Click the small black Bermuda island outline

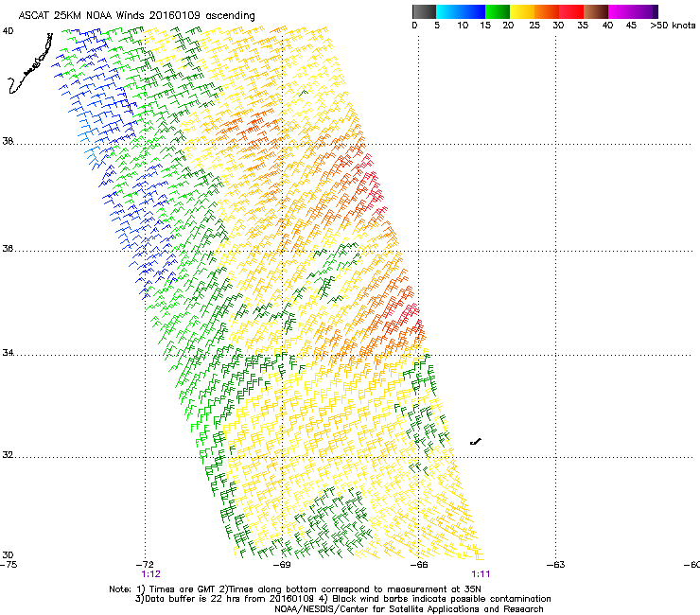tap(476, 442)
